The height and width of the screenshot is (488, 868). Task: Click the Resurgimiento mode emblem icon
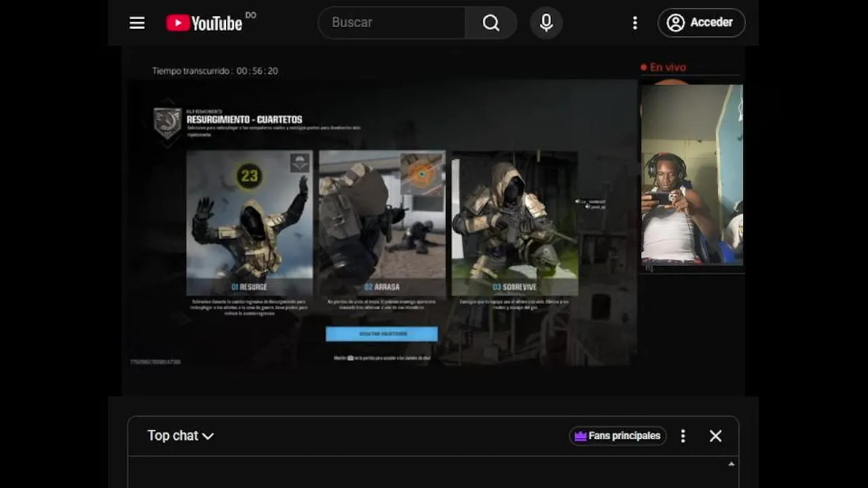click(x=167, y=123)
